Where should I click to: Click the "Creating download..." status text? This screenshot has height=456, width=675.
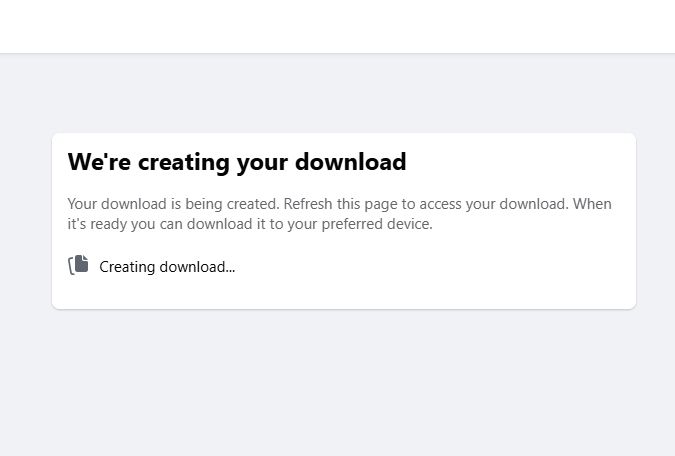[x=167, y=267]
